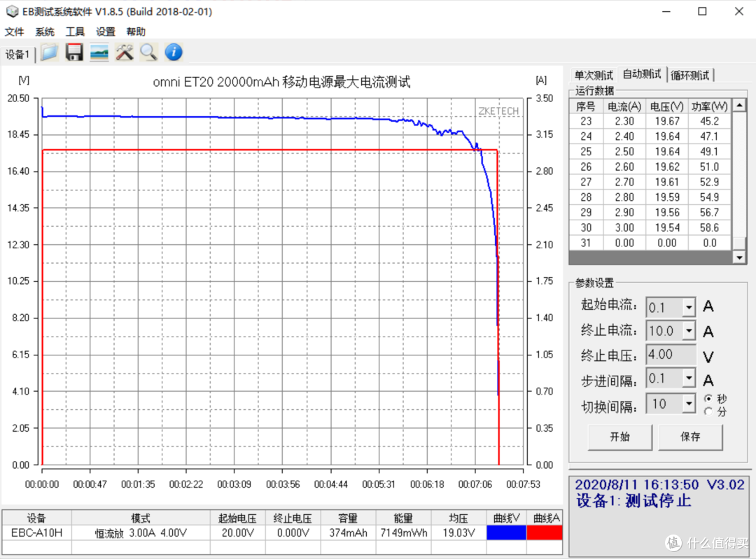Select run data row number 29

pyautogui.click(x=650, y=212)
